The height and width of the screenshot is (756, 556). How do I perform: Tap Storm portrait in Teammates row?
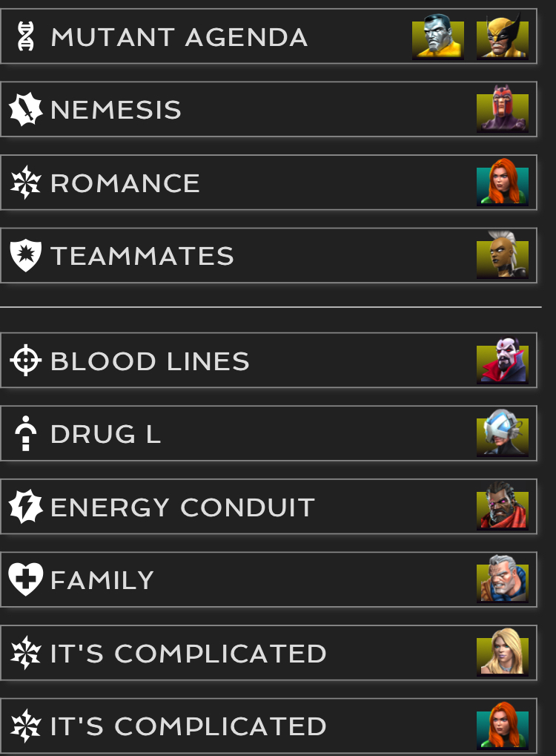point(503,255)
